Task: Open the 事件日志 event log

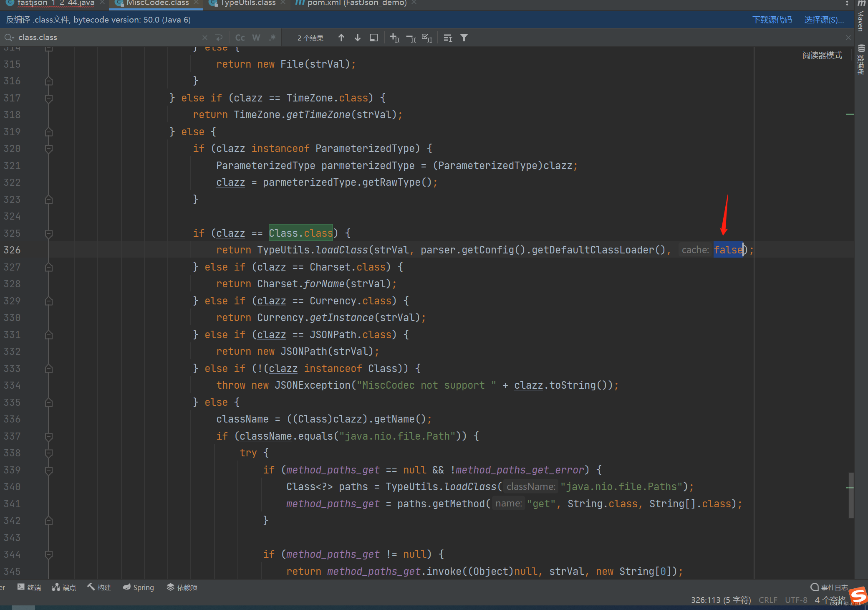Action: coord(829,587)
